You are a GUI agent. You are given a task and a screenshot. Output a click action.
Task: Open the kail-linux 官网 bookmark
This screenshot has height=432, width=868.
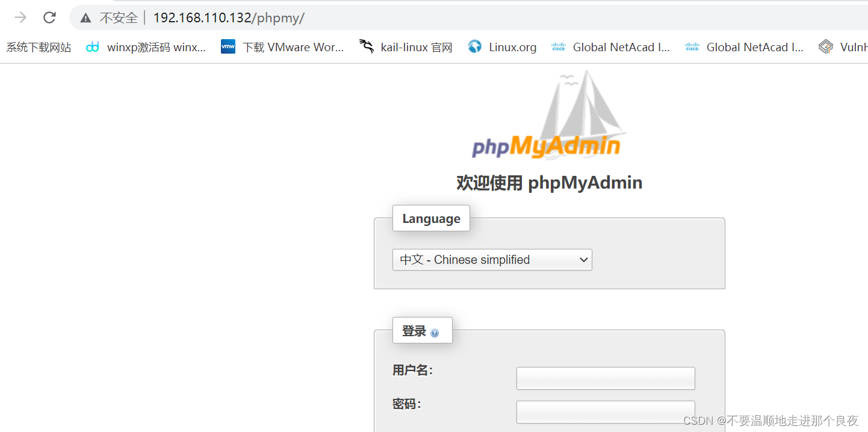(406, 47)
